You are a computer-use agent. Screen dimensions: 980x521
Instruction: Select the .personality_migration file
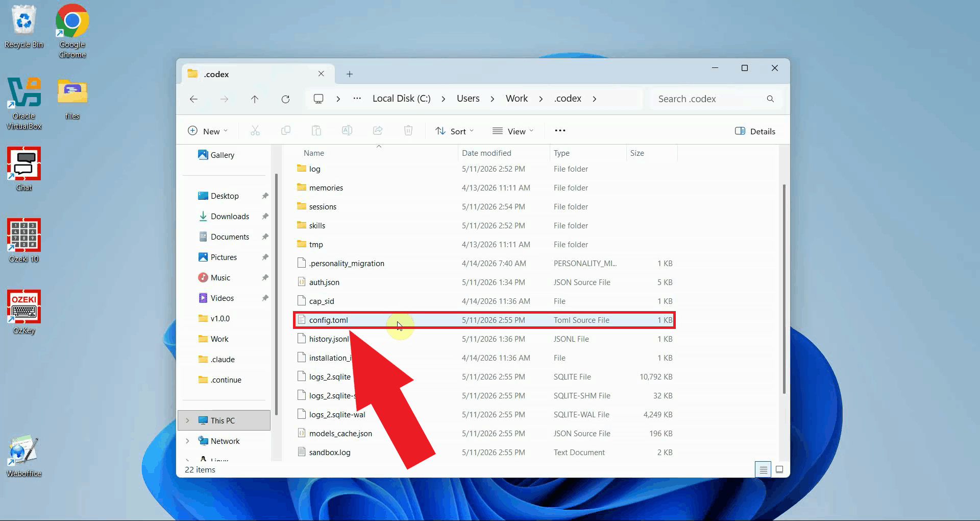[x=484, y=263]
